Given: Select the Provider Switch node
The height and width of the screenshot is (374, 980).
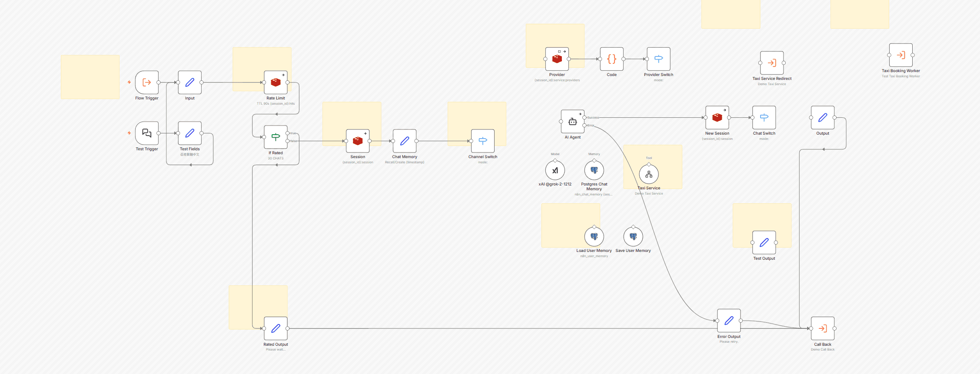Looking at the screenshot, I should click(x=658, y=59).
